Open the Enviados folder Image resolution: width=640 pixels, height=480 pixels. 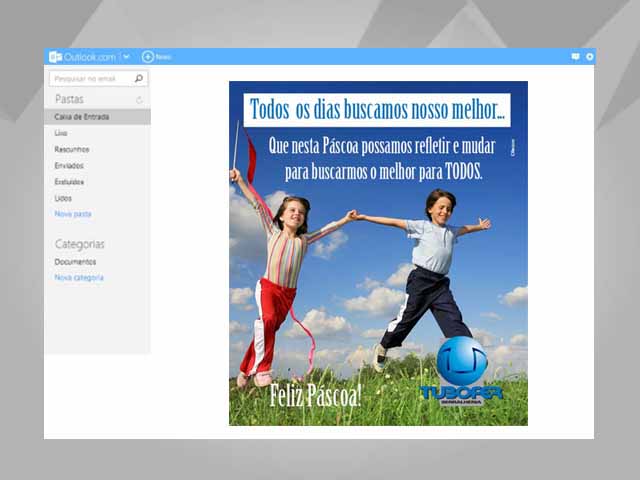click(69, 166)
